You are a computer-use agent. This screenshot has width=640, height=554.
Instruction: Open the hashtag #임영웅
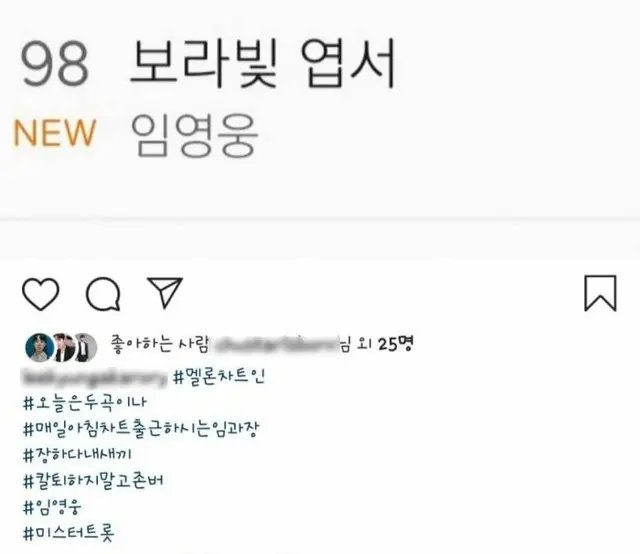click(x=52, y=507)
